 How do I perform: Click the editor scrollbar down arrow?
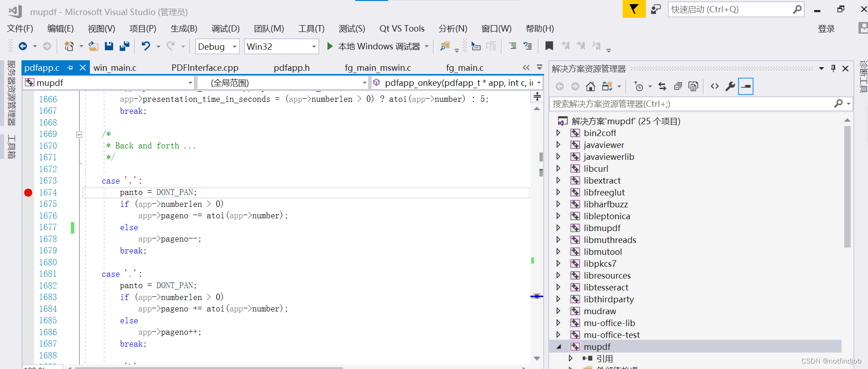[537, 358]
